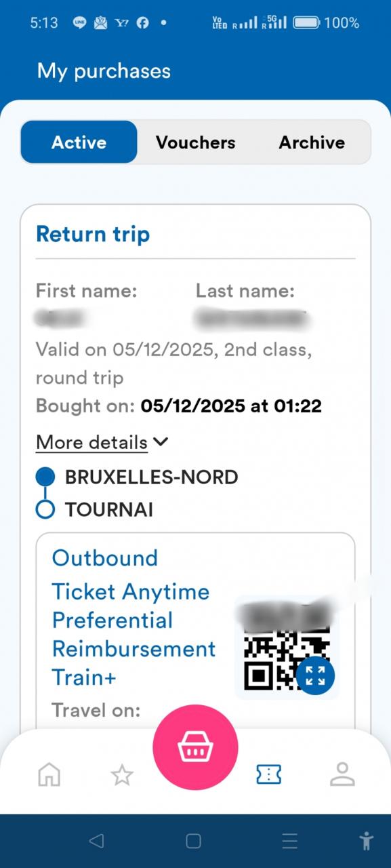Screen dimensions: 391x868
Task: Switch to the Active tab
Action: [79, 142]
